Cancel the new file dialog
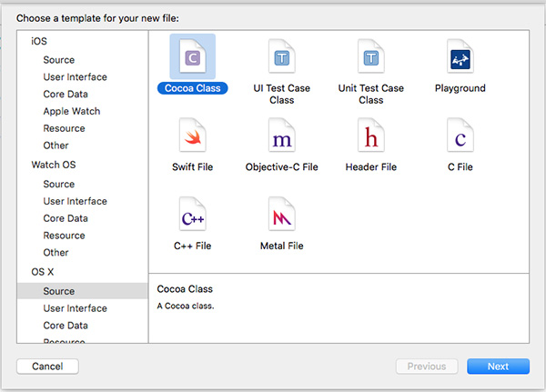The height and width of the screenshot is (392, 546). point(47,367)
